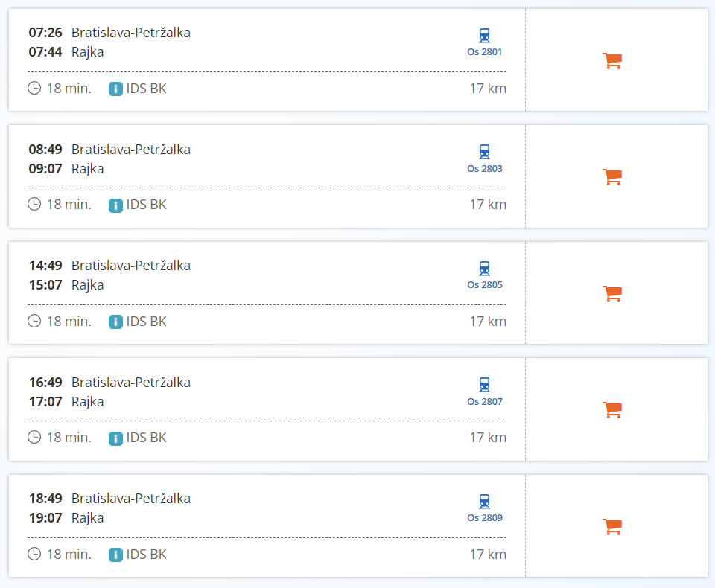
Task: Click train icon for Os 2807
Action: [485, 385]
